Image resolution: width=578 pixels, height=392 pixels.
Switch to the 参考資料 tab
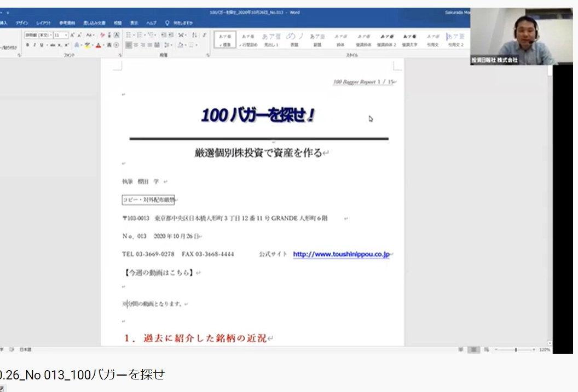coord(67,23)
